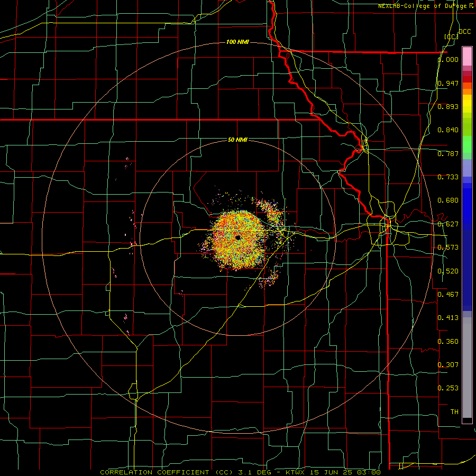476x476 pixels.
Task: Click the "DCC" label above the color scale
Action: tap(464, 32)
